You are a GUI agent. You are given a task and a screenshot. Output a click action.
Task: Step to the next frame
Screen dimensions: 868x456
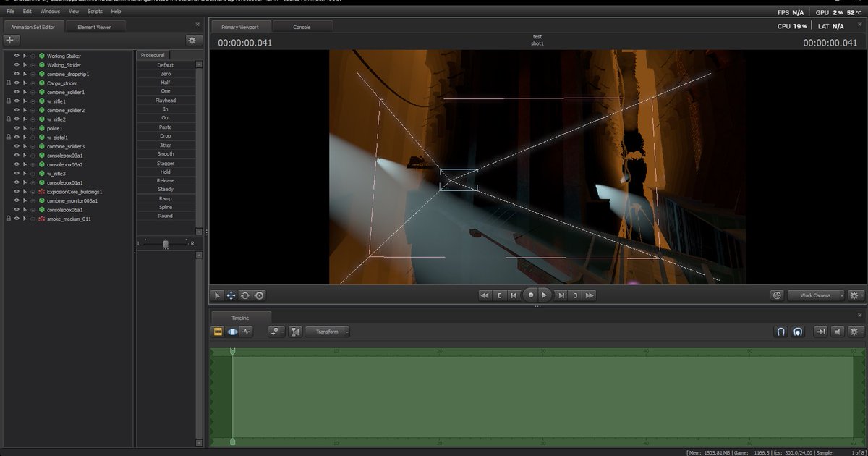(561, 295)
